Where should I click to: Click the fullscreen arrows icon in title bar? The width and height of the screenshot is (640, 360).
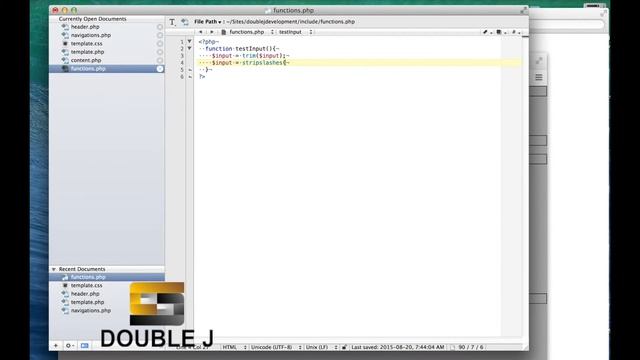click(x=524, y=11)
